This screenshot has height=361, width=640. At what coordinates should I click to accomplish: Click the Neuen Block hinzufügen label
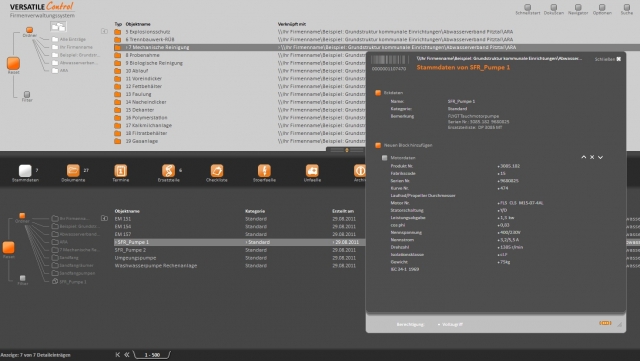[408, 145]
